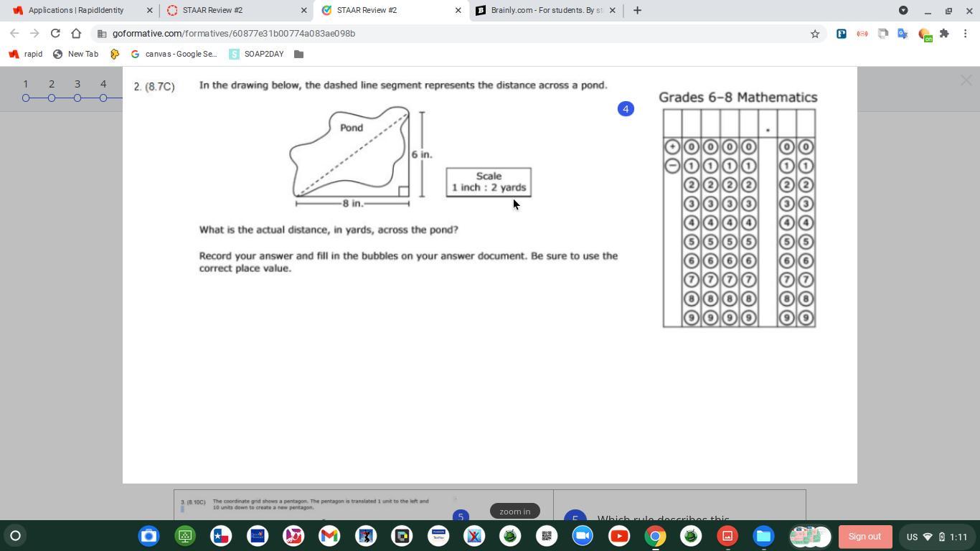Open the Files app from shelf
Screen dimensions: 980x551
(763, 536)
